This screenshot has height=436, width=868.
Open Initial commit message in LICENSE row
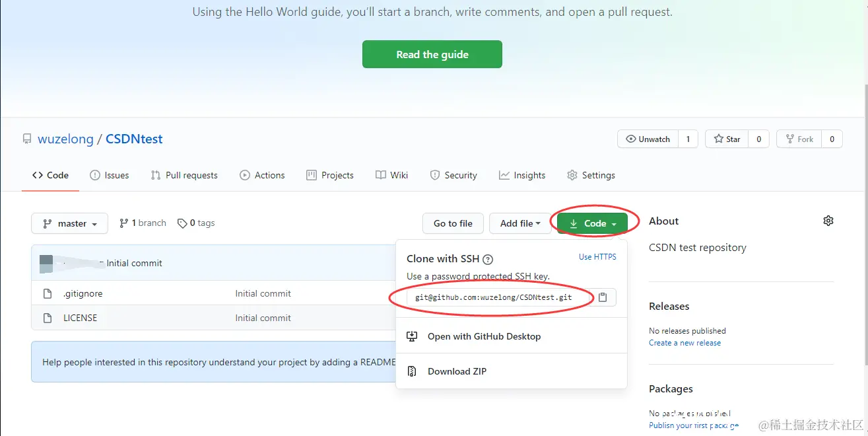[263, 318]
